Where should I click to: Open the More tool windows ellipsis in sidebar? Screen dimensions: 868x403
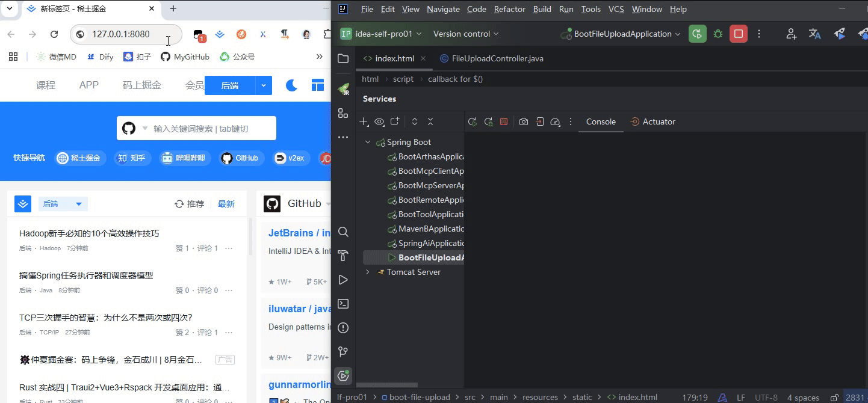pos(343,137)
